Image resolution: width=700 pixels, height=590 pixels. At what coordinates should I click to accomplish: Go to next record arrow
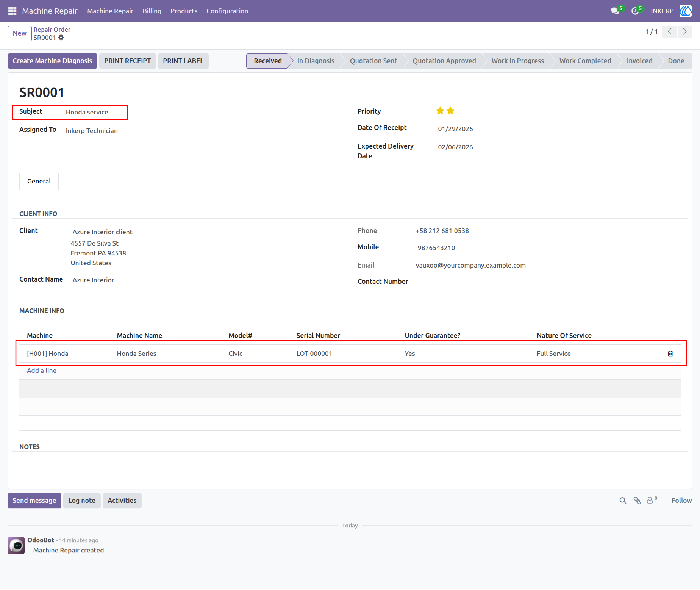pyautogui.click(x=684, y=31)
